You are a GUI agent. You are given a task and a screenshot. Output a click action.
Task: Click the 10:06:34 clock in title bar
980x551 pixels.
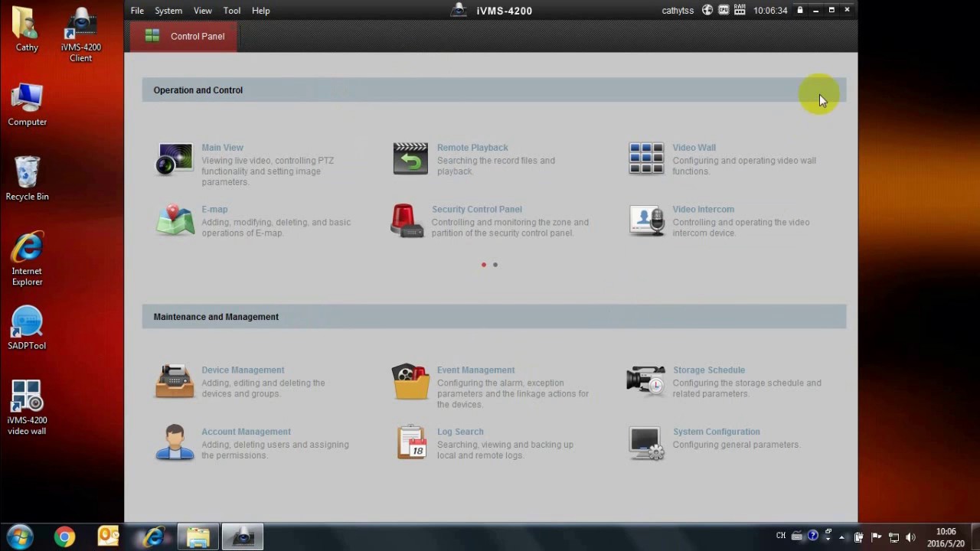tap(770, 11)
